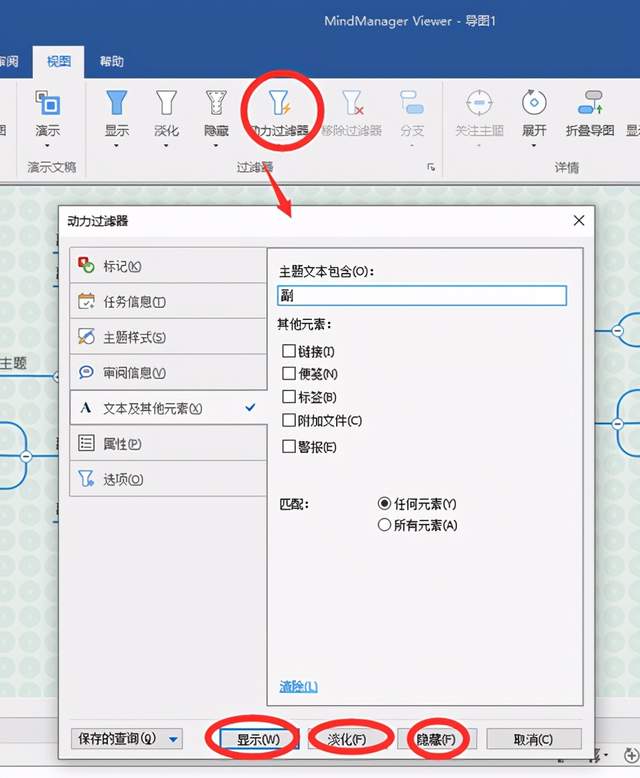Screen dimensions: 640x778
Task: Click the 展开 expand icon
Action: tap(534, 103)
